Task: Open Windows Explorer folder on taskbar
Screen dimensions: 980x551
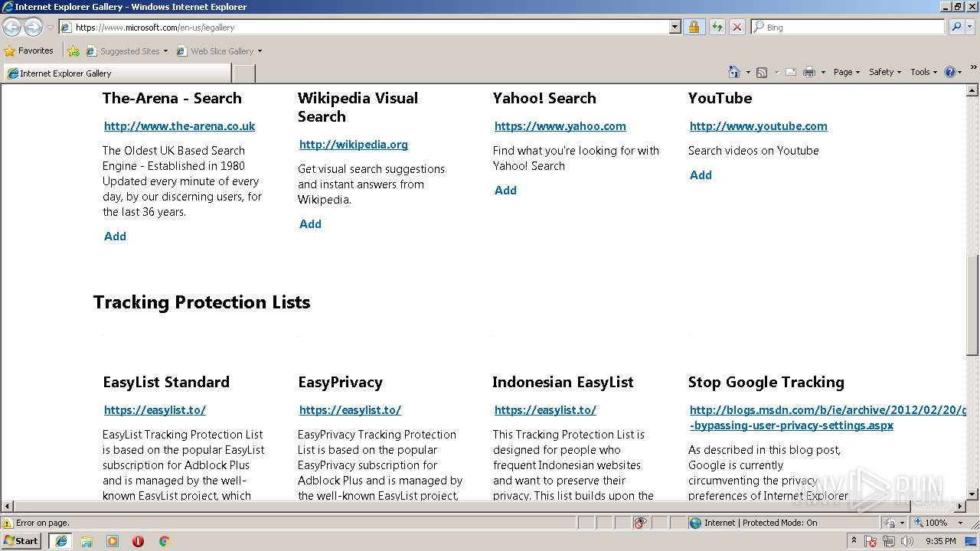Action: tap(87, 541)
